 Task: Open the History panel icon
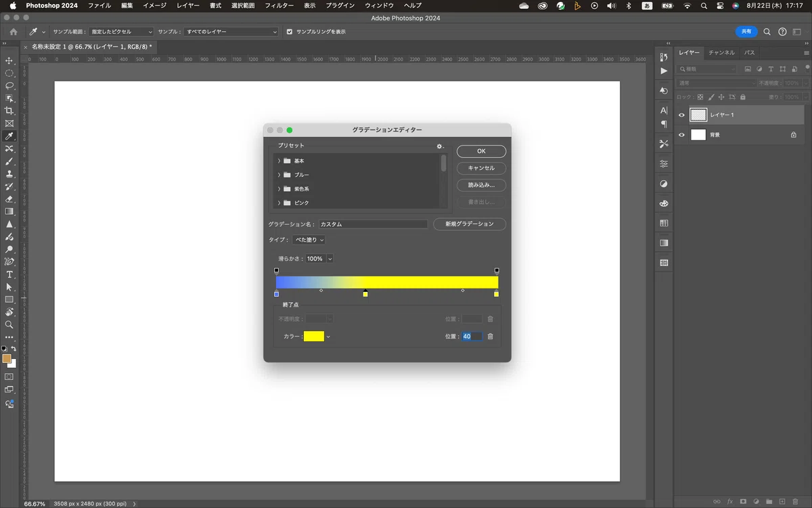pos(664,57)
